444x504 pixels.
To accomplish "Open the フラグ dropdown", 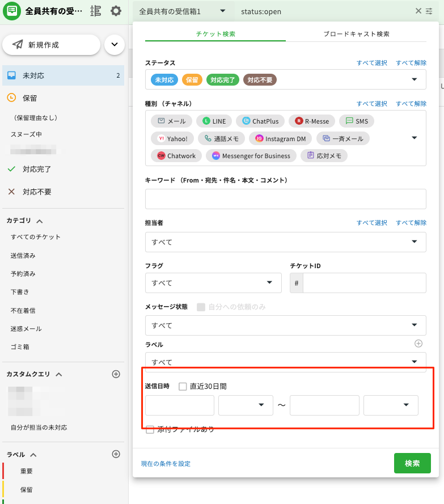I will (x=213, y=283).
